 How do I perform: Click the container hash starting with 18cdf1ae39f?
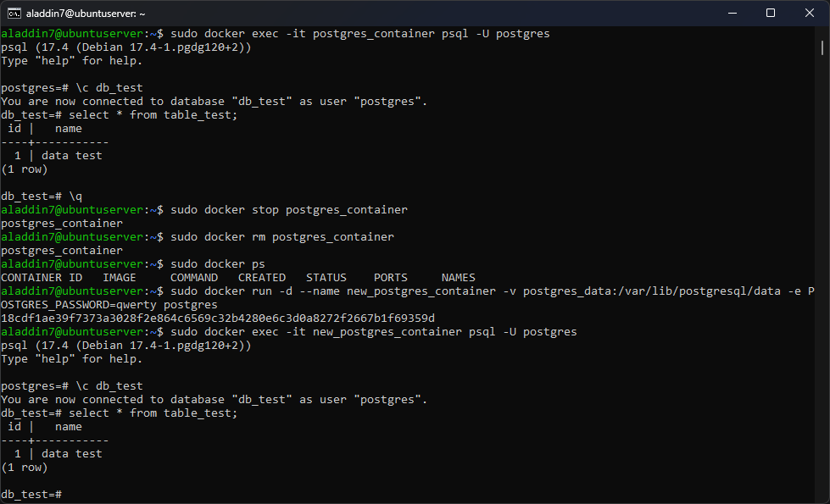coord(218,318)
